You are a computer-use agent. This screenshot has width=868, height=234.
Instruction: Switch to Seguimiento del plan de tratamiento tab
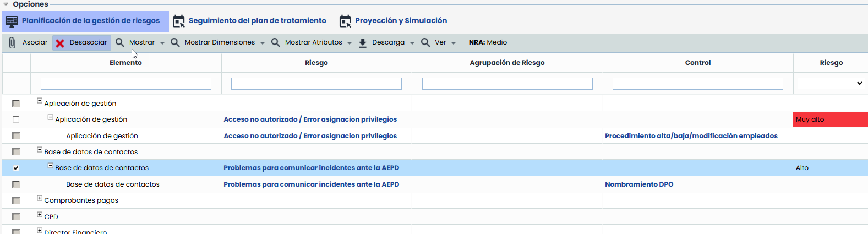tap(257, 21)
